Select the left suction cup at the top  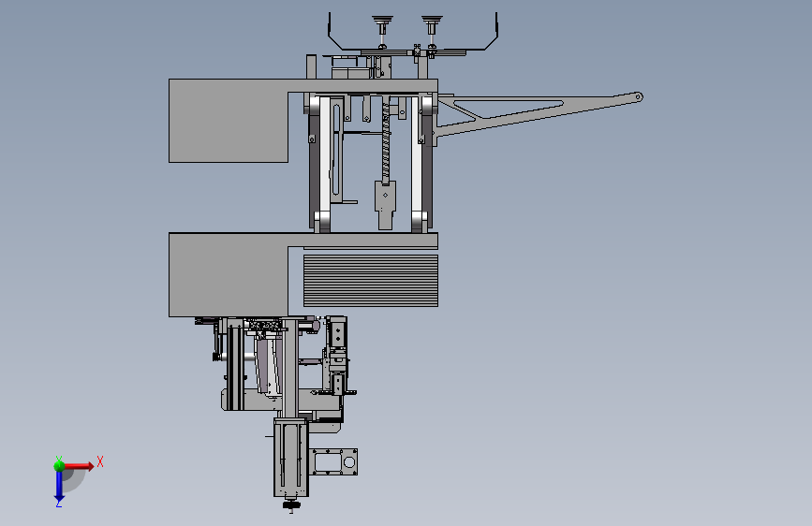382,23
